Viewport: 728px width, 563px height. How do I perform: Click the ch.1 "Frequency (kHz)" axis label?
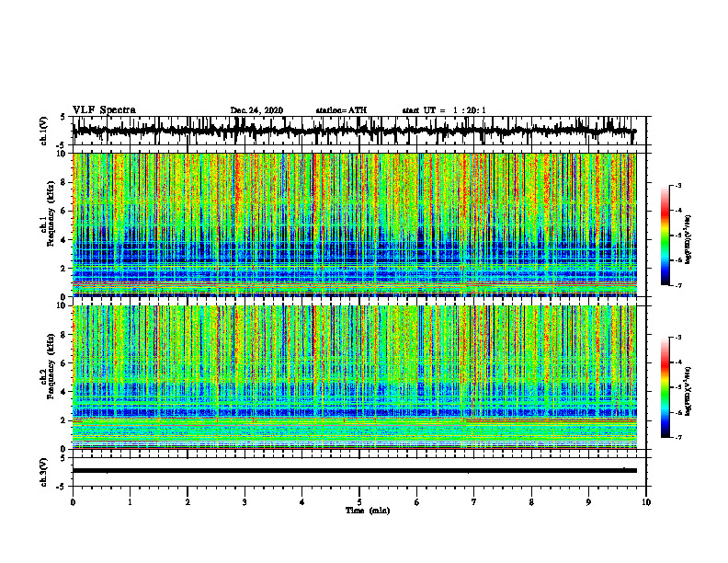(x=51, y=213)
